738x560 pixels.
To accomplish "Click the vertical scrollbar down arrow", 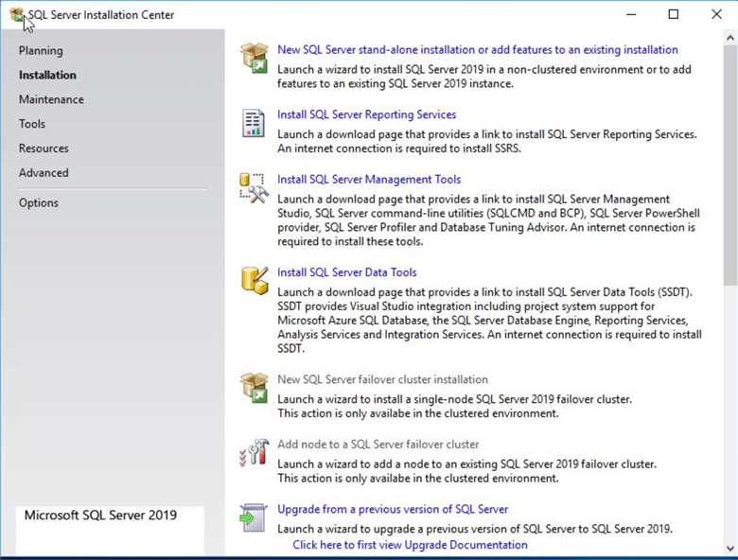I will click(x=729, y=548).
